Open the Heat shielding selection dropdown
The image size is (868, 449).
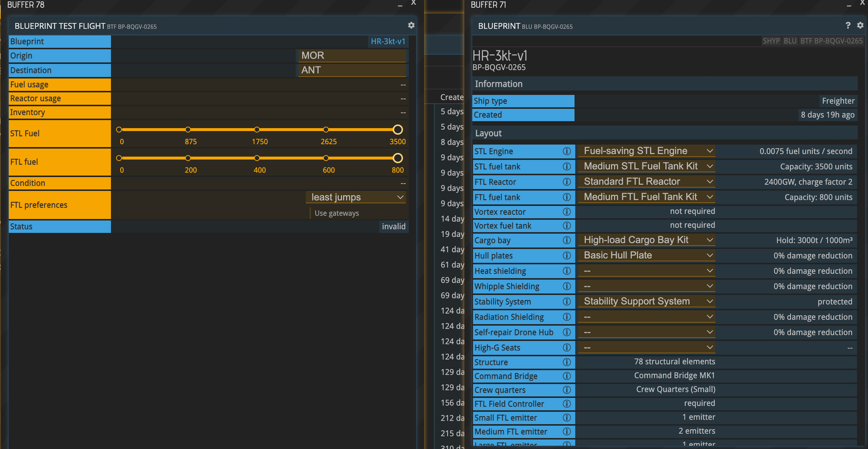click(x=647, y=271)
